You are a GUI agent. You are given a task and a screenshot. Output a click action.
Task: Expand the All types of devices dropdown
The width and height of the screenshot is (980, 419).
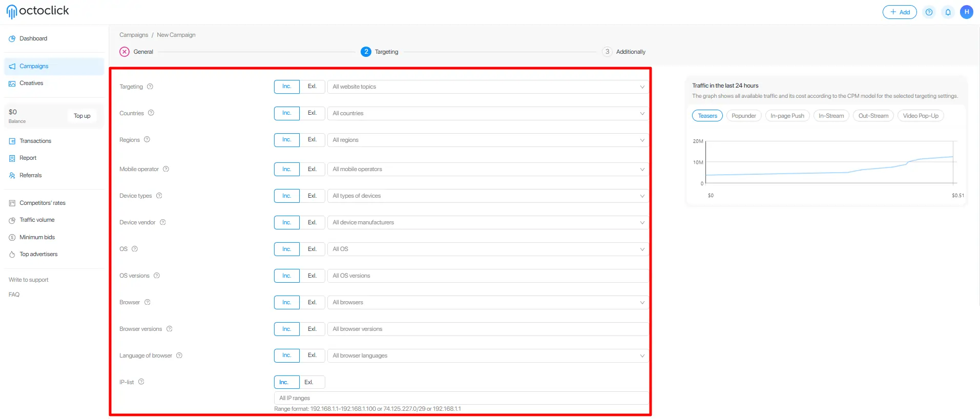(x=488, y=196)
